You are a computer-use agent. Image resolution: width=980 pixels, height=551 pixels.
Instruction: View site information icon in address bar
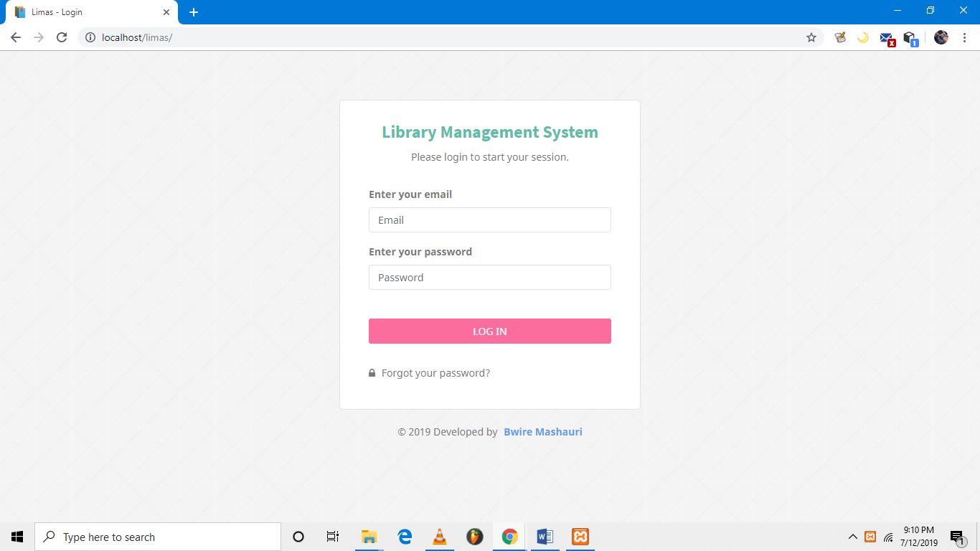point(90,37)
